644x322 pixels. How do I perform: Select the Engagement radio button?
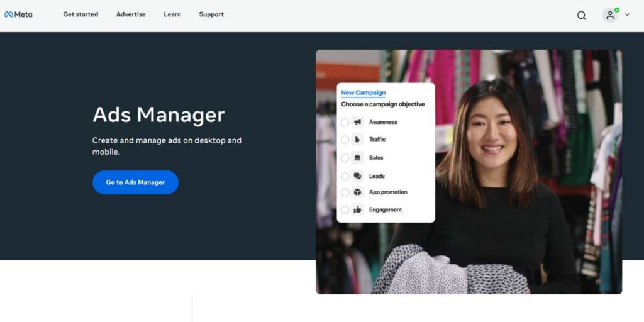pyautogui.click(x=345, y=210)
